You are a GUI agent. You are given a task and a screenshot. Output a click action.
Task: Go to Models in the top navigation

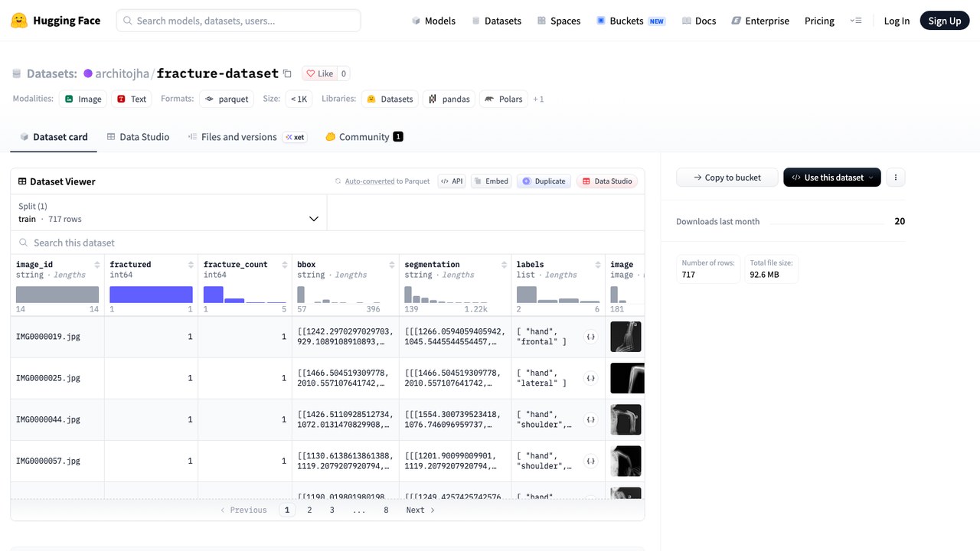[x=433, y=21]
